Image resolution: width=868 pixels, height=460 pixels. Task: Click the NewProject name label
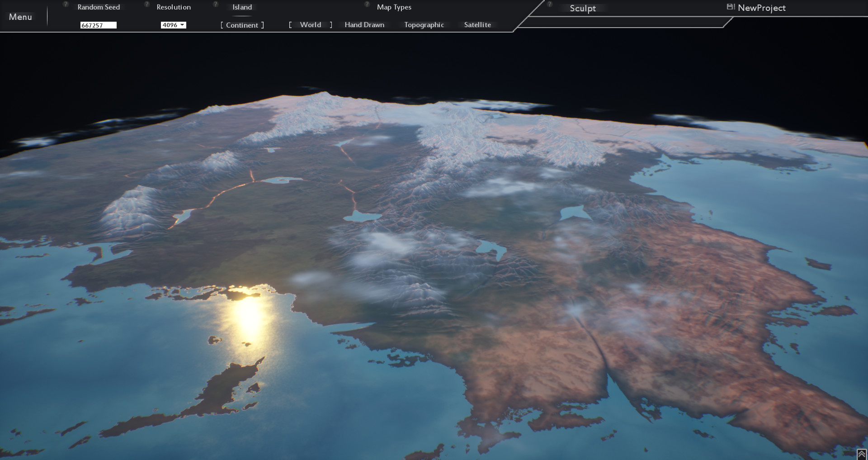pos(762,8)
